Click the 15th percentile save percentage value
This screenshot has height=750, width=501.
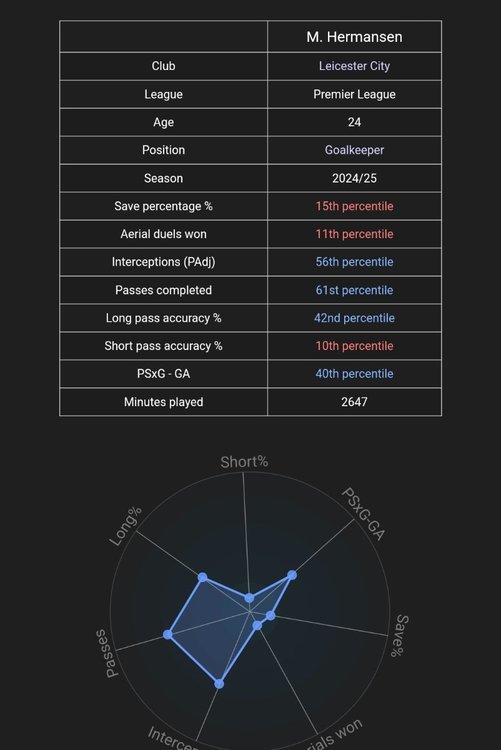(354, 206)
